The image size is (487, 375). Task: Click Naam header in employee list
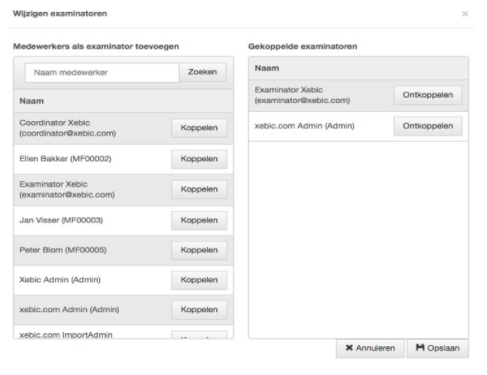click(31, 101)
